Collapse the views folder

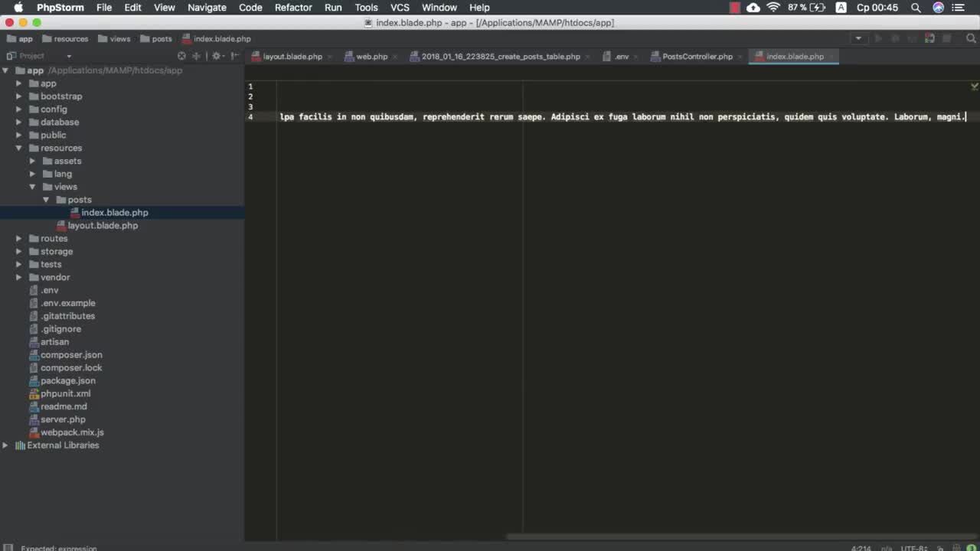32,187
